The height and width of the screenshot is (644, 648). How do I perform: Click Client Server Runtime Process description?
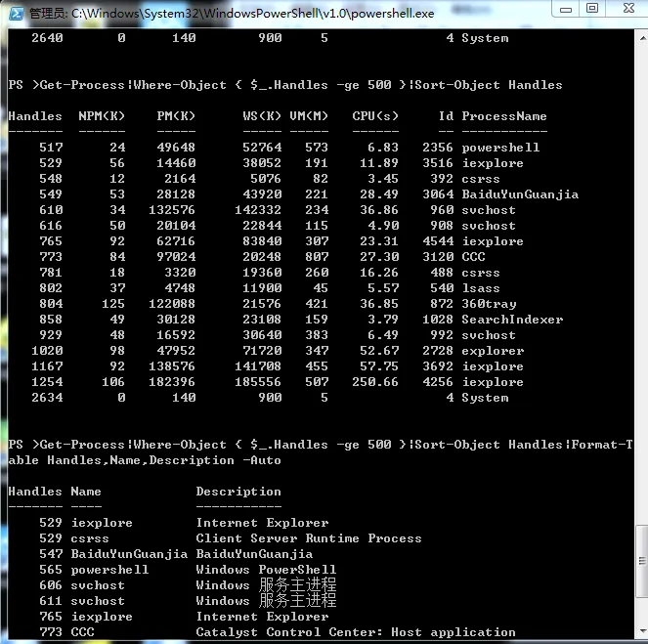309,538
